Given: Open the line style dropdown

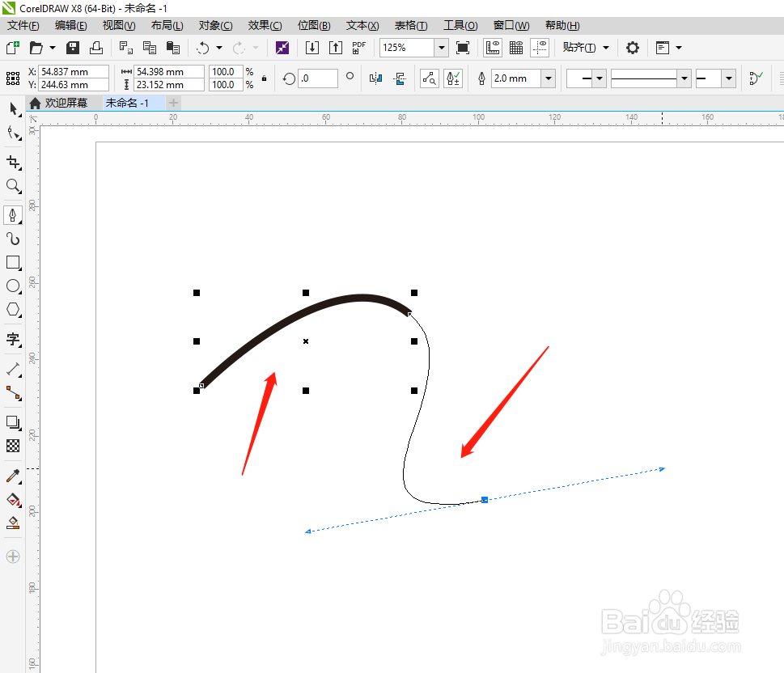Looking at the screenshot, I should coord(684,78).
